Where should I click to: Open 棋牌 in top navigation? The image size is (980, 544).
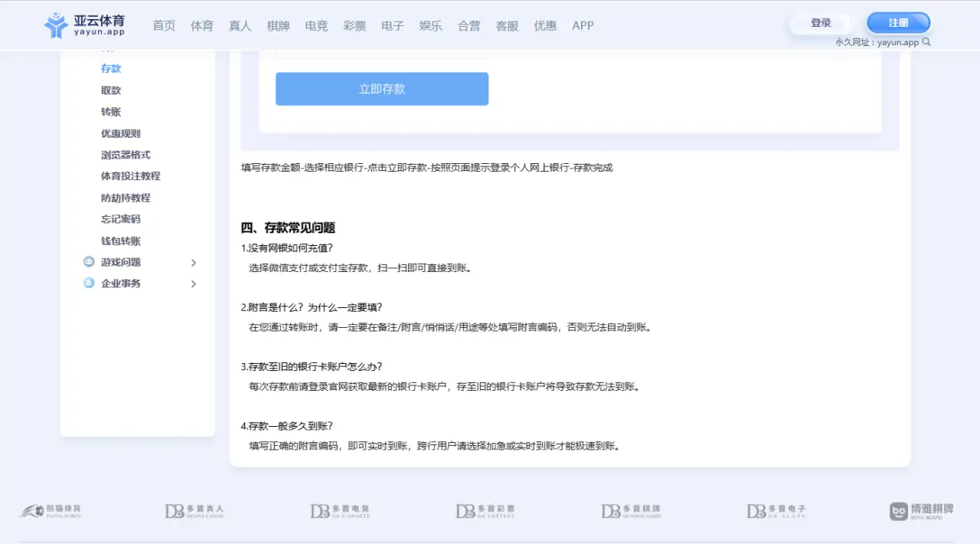point(279,25)
